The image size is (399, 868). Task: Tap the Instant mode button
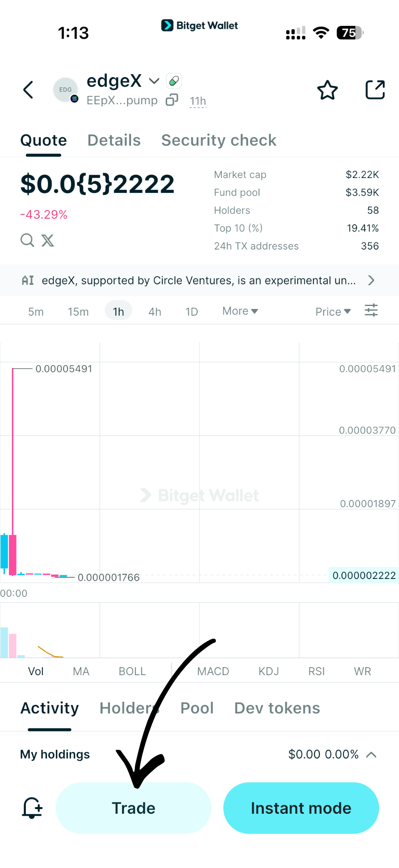coord(301,808)
